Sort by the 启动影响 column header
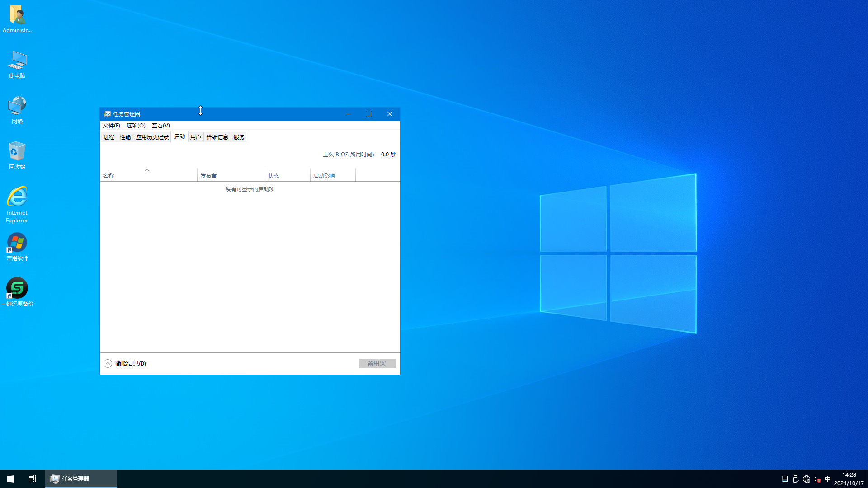Image resolution: width=868 pixels, height=488 pixels. pyautogui.click(x=333, y=175)
